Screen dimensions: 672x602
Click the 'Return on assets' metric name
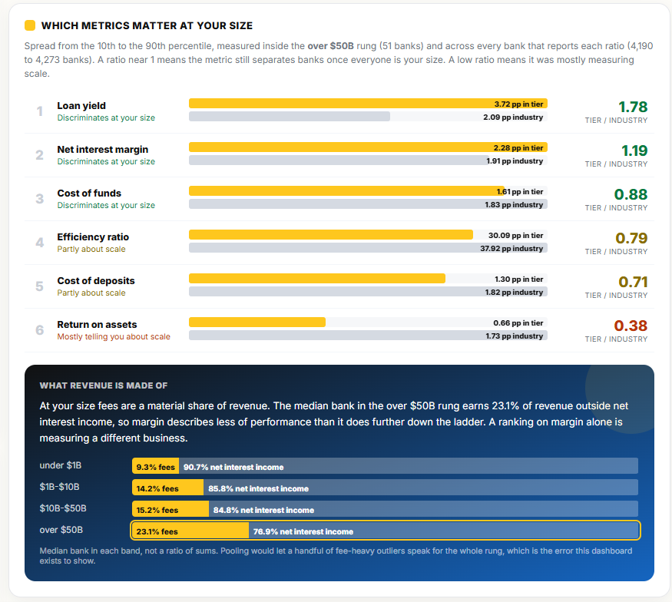pos(97,324)
